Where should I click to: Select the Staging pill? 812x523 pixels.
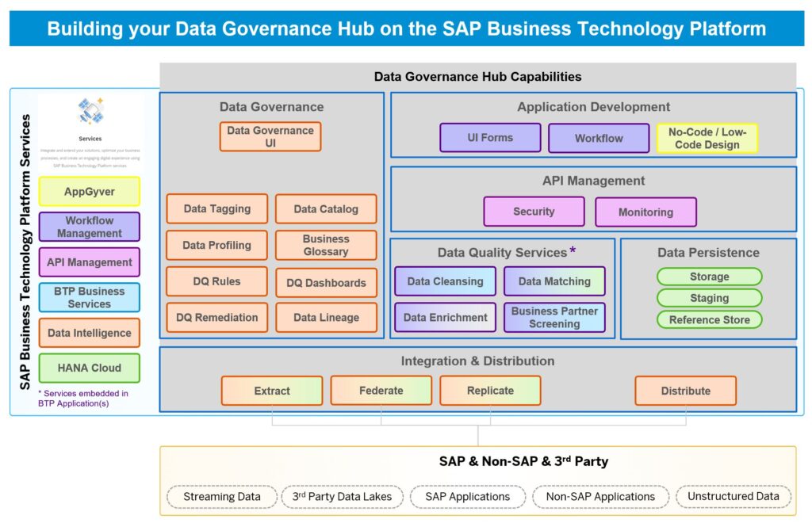click(710, 298)
